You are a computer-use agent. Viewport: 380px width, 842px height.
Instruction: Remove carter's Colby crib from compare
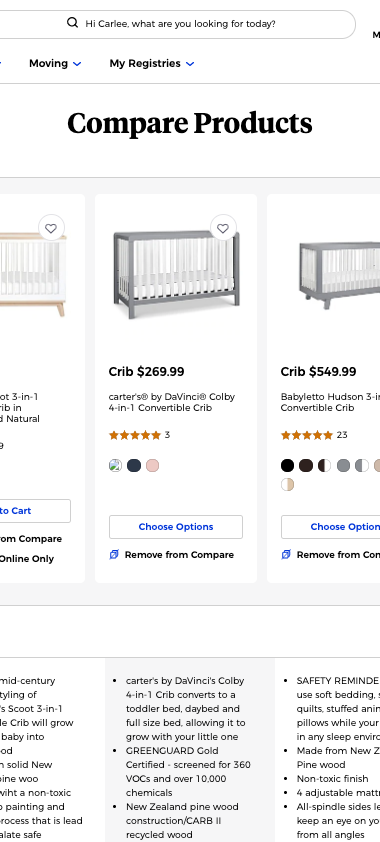click(179, 555)
